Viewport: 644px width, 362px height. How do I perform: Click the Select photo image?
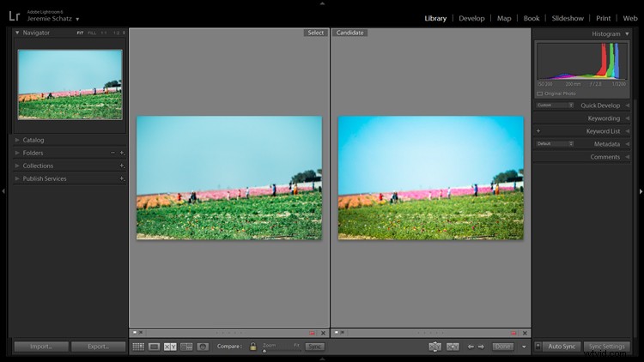click(x=229, y=178)
